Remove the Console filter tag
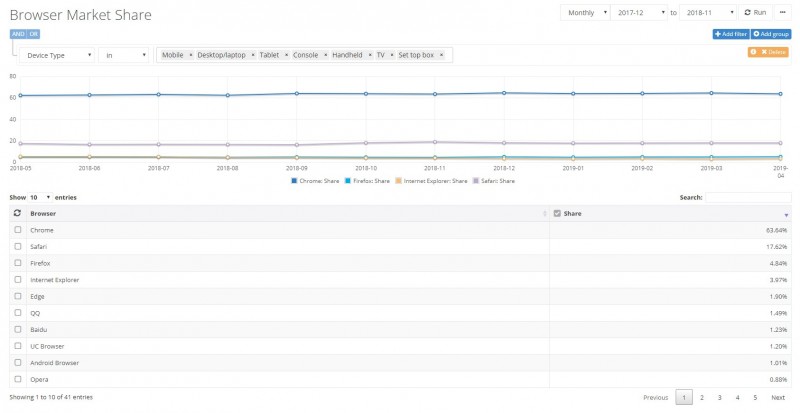The width and height of the screenshot is (800, 413). point(326,55)
